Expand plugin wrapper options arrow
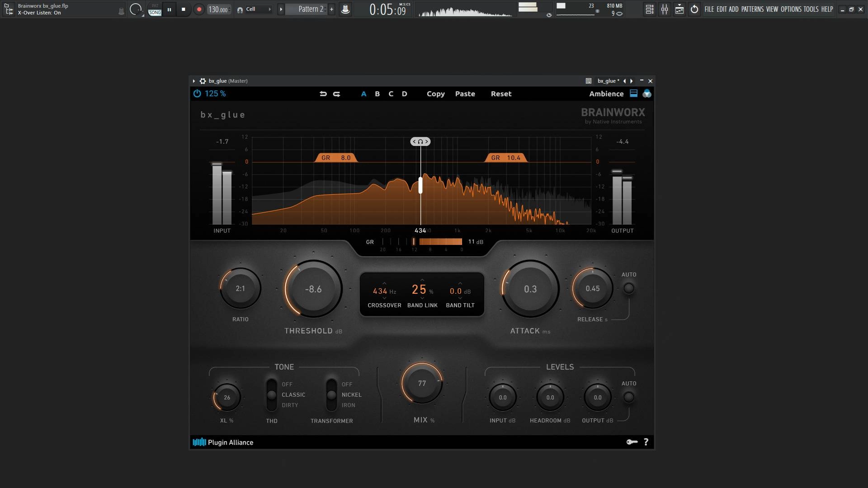This screenshot has width=868, height=488. click(x=194, y=81)
